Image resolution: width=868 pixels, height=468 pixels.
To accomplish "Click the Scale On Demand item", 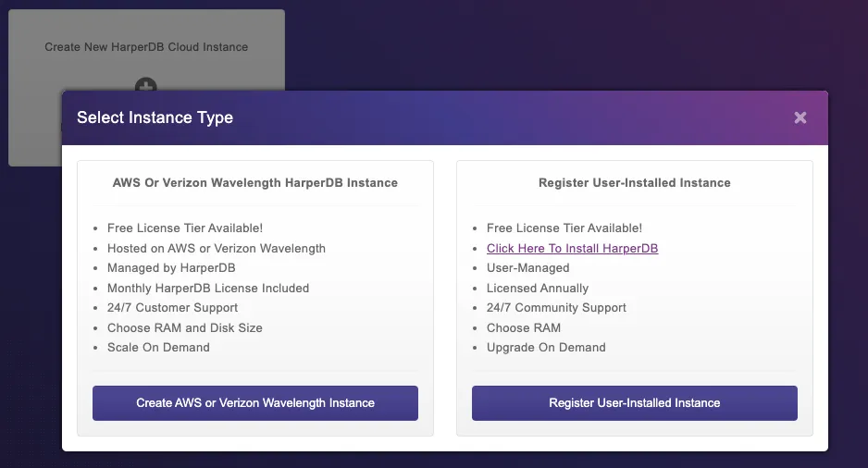I will pyautogui.click(x=158, y=348).
